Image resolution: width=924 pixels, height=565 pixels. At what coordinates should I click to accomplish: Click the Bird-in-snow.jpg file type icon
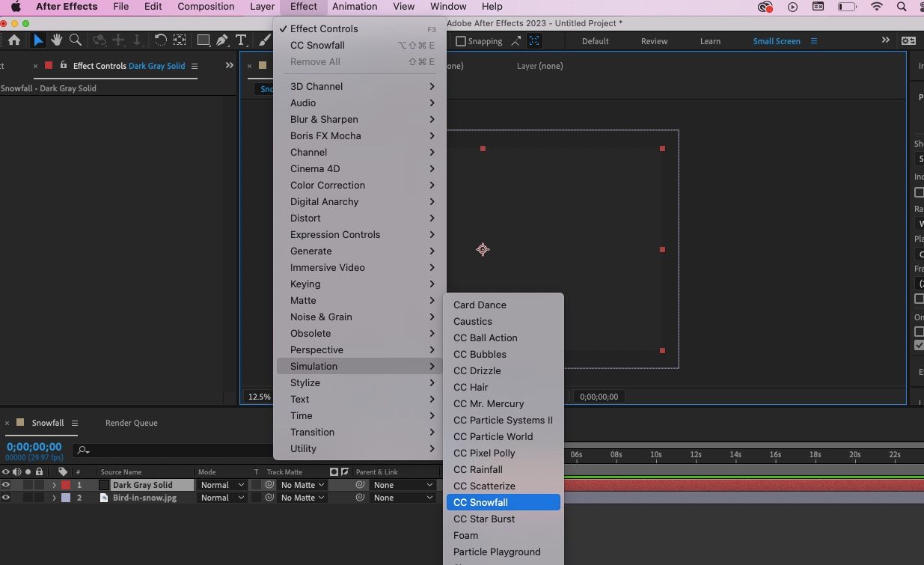click(x=105, y=498)
